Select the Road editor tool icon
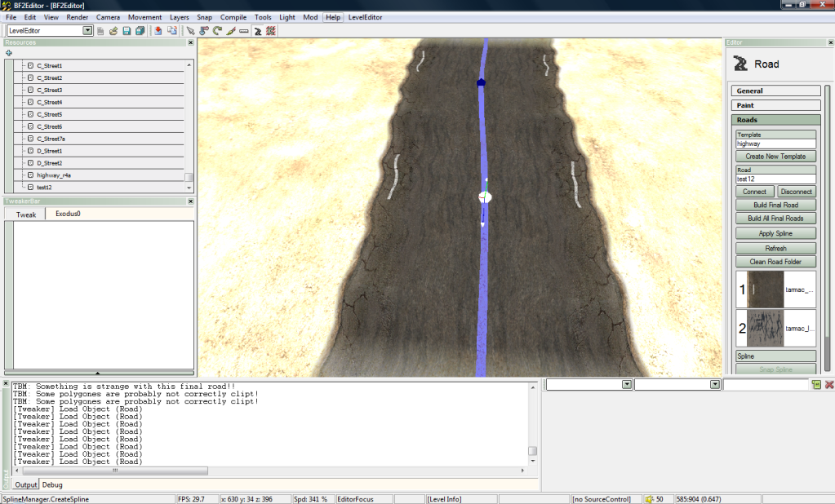 (258, 31)
